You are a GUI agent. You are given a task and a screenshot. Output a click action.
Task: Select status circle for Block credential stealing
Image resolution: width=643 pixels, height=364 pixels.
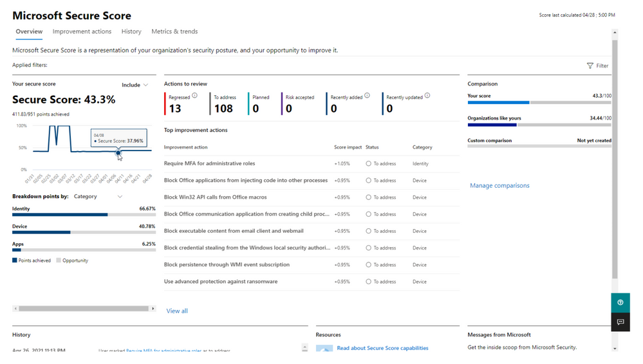click(x=368, y=248)
